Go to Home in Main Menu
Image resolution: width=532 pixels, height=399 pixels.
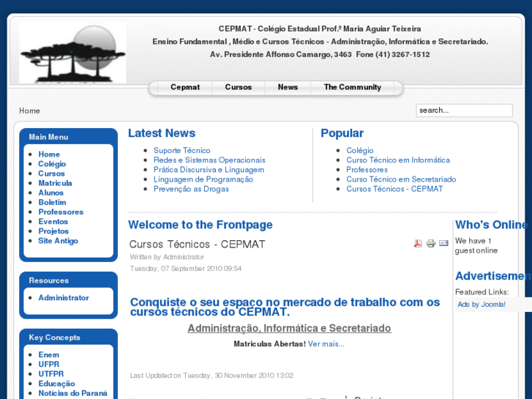tap(49, 154)
